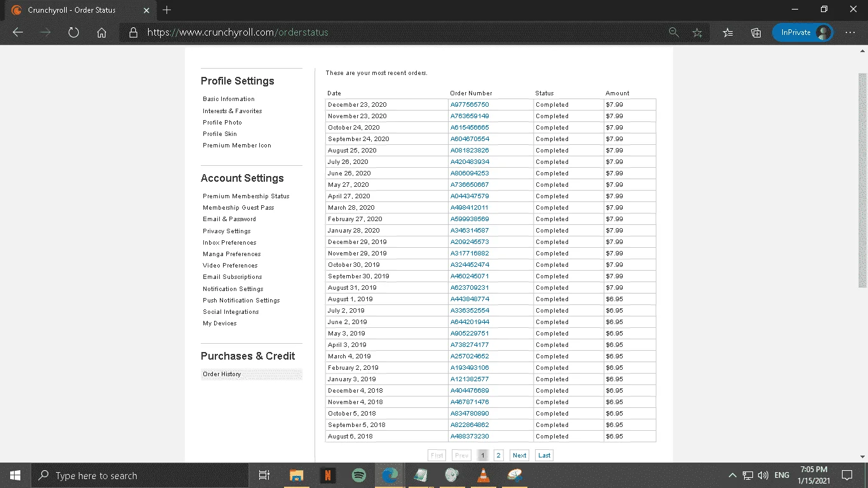Go to Profile Skin settings
868x488 pixels.
pos(220,134)
